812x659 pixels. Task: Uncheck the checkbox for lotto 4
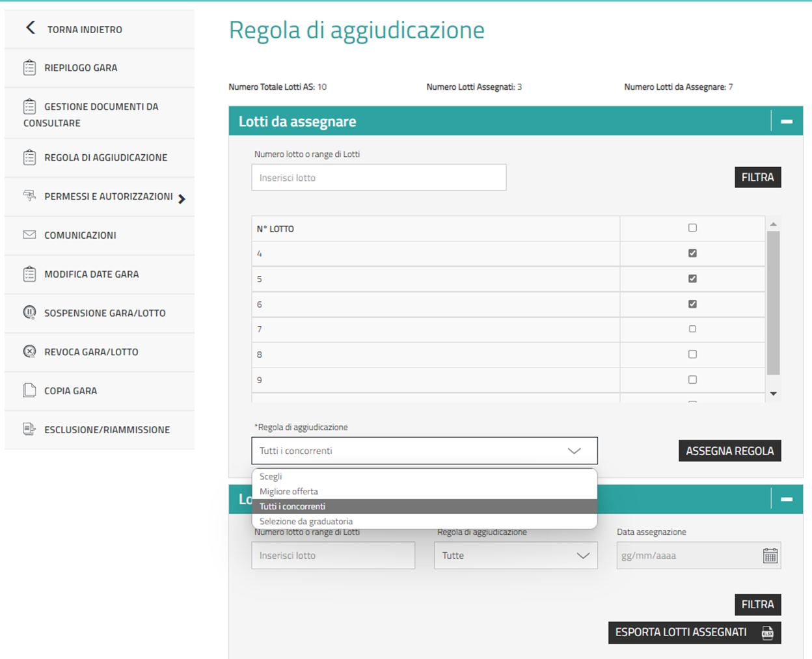[x=692, y=253]
